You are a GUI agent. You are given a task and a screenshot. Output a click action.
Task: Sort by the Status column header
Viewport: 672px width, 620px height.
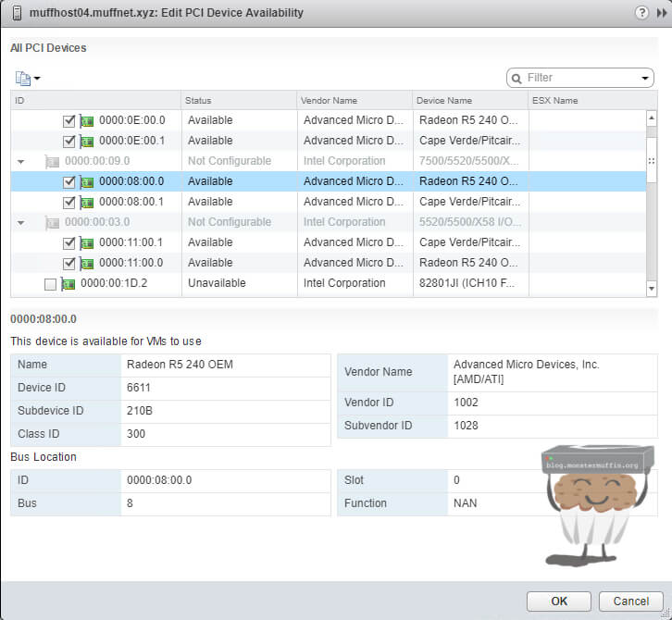click(238, 100)
